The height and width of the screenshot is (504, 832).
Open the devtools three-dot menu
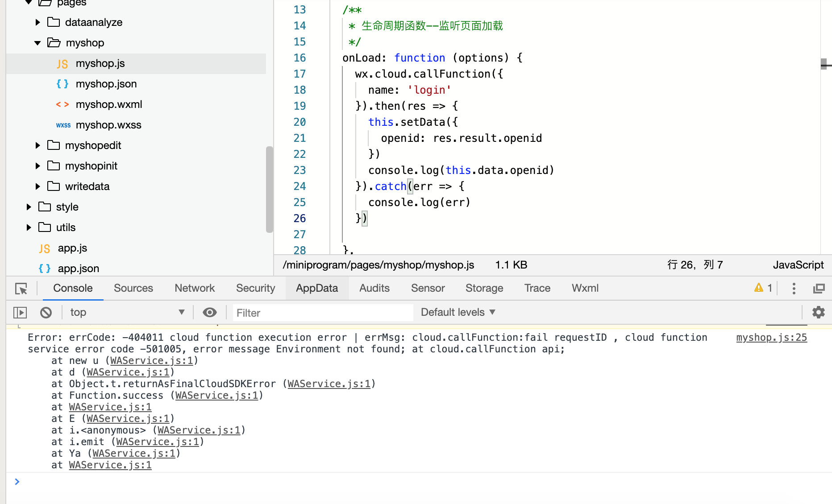[794, 289]
